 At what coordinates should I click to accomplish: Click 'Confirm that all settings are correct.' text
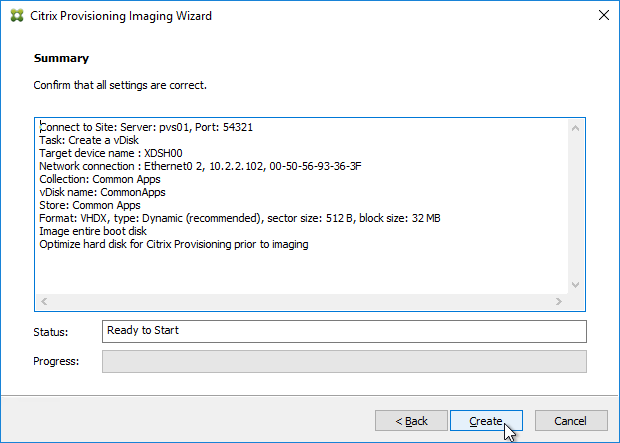120,85
